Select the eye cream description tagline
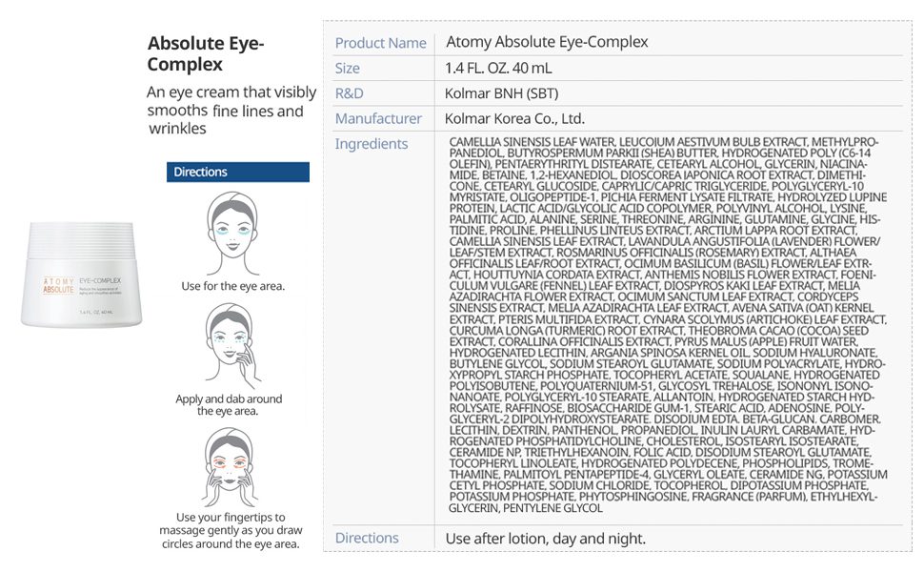Viewport: 924px width, 572px height. point(231,110)
